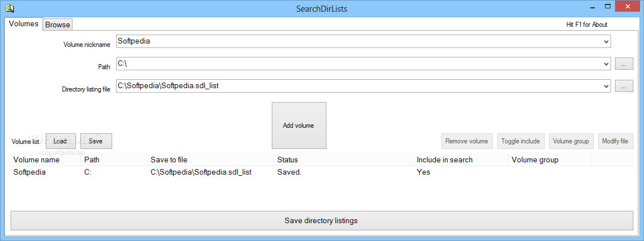Screen dimensions: 644x241
Task: Click Save directory listings button
Action: coord(321,221)
